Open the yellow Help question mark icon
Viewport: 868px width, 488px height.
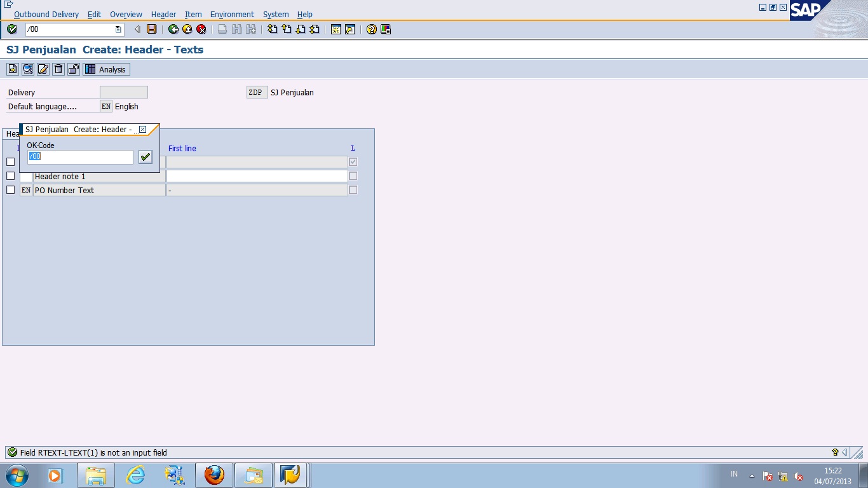pyautogui.click(x=372, y=29)
